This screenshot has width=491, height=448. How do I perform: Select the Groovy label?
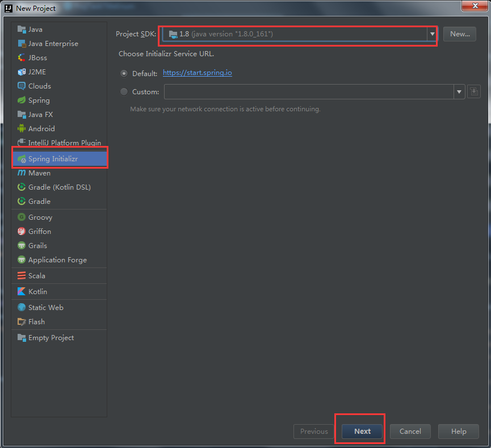tap(40, 217)
